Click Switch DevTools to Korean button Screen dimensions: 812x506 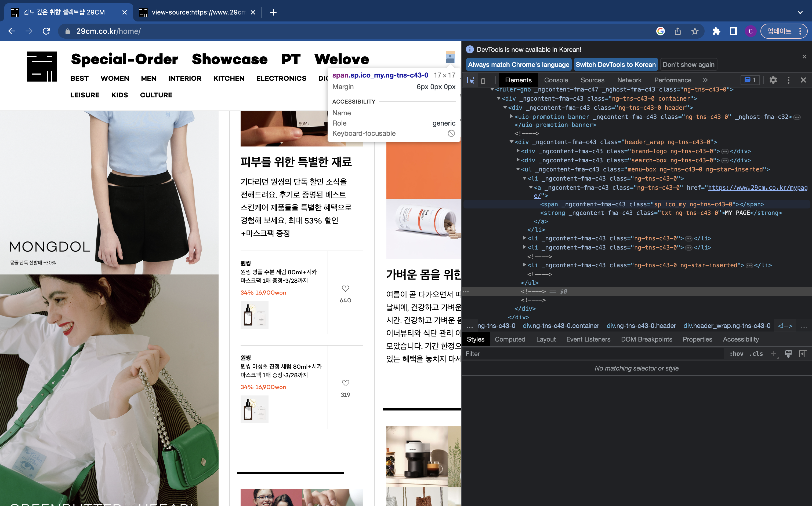click(615, 65)
